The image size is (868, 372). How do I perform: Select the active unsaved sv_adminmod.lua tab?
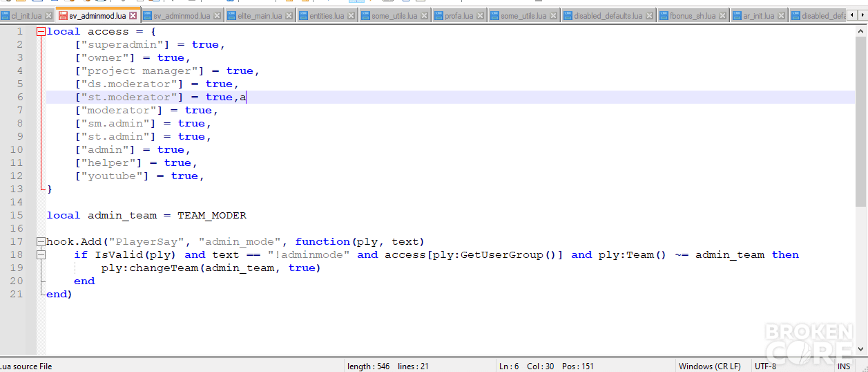(97, 15)
